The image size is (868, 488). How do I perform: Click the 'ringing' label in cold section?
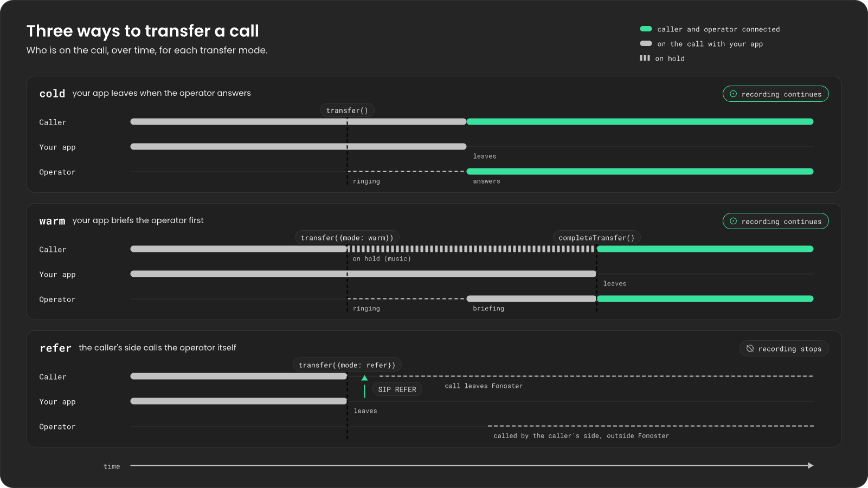click(367, 181)
